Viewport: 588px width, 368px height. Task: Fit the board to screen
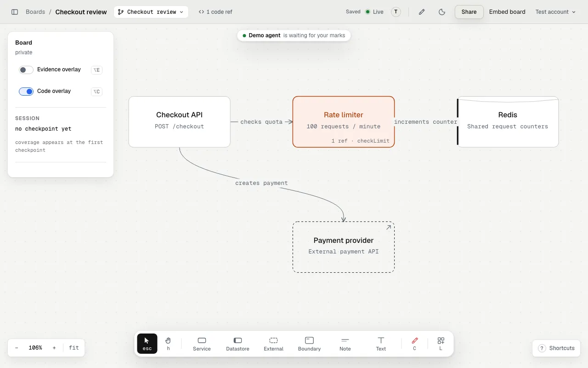(74, 348)
